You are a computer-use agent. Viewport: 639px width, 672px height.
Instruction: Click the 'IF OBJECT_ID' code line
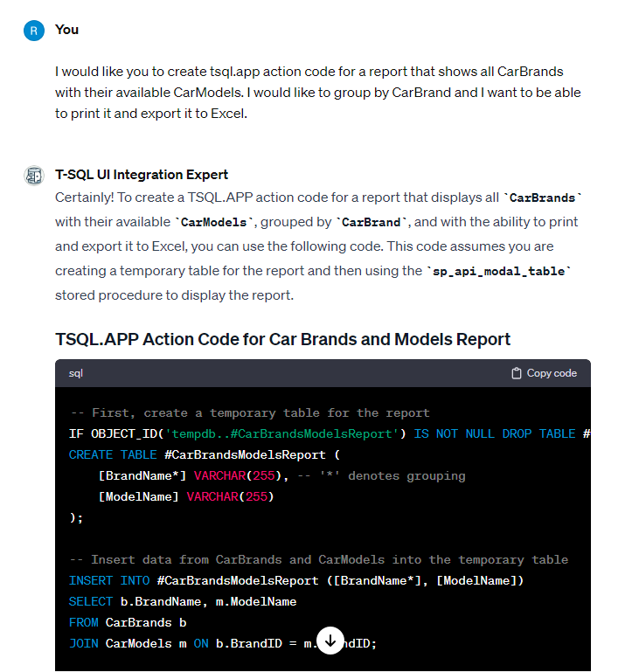pos(330,433)
